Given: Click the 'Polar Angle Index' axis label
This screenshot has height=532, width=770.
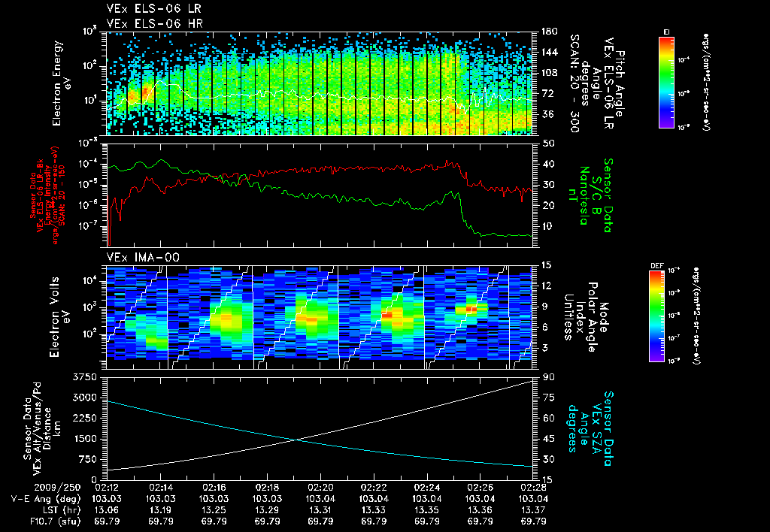Looking at the screenshot, I should (x=587, y=317).
